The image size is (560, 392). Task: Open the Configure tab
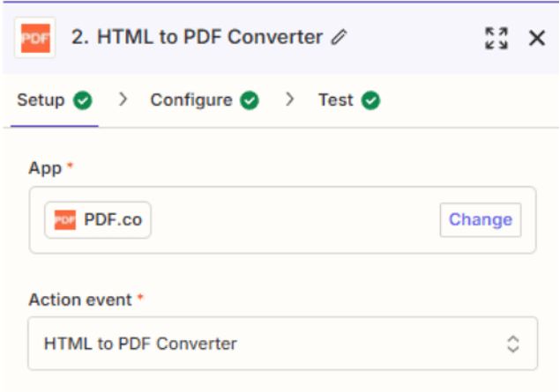tap(205, 100)
